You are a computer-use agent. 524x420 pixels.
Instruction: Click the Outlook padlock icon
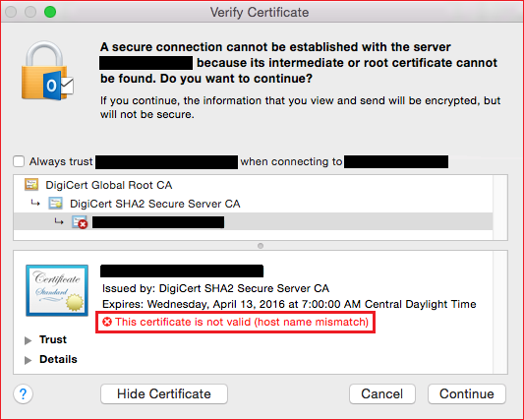tap(47, 71)
